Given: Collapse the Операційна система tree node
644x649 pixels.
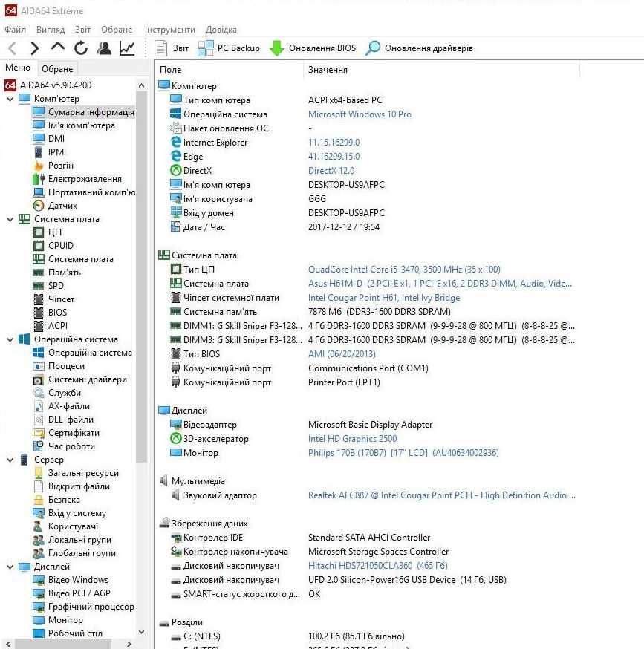Looking at the screenshot, I should [10, 339].
